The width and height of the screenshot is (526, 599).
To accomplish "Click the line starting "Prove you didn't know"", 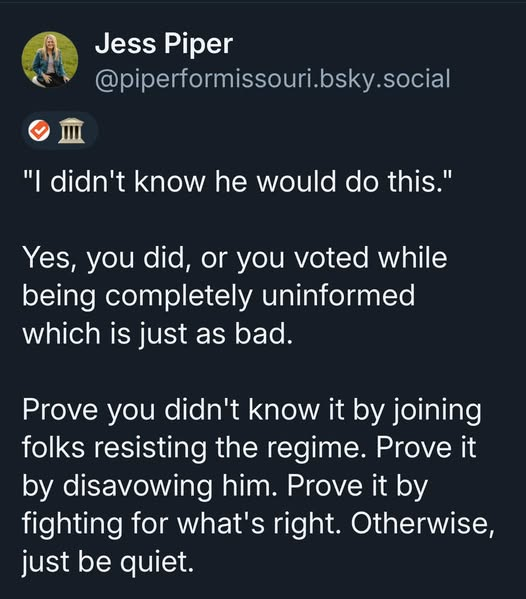I will (252, 410).
